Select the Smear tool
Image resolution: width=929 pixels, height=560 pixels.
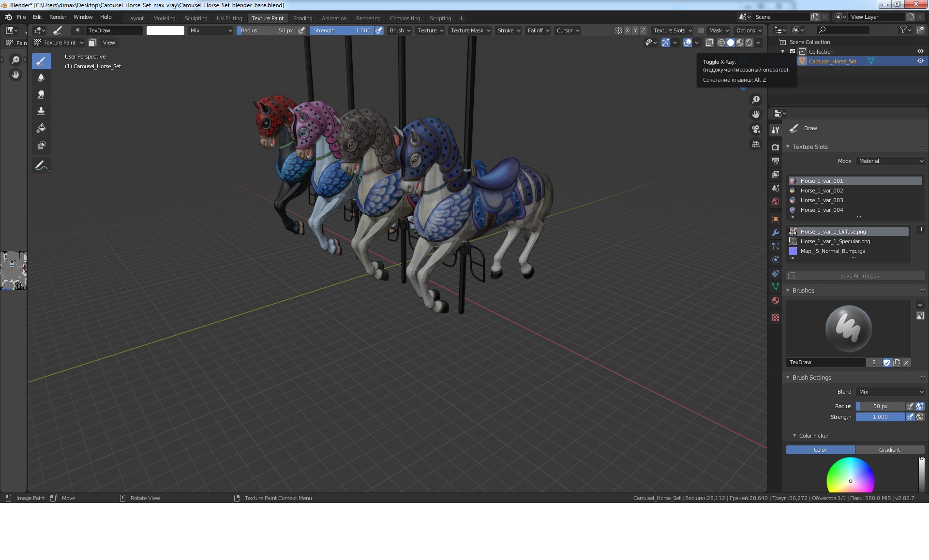click(42, 94)
